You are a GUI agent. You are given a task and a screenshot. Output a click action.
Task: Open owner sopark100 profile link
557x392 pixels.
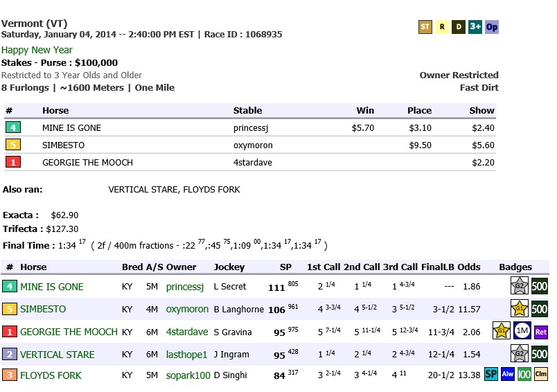pyautogui.click(x=187, y=375)
